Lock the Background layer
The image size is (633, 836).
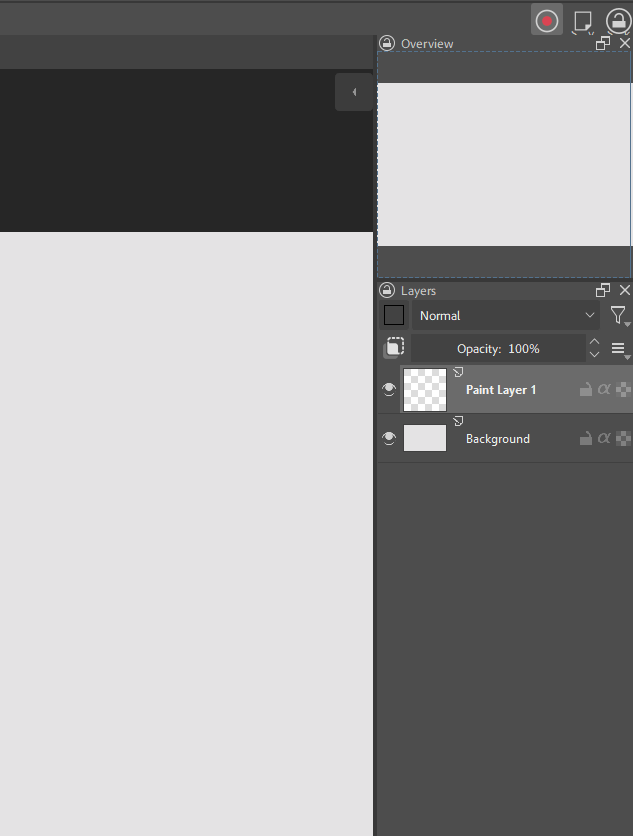coord(586,439)
